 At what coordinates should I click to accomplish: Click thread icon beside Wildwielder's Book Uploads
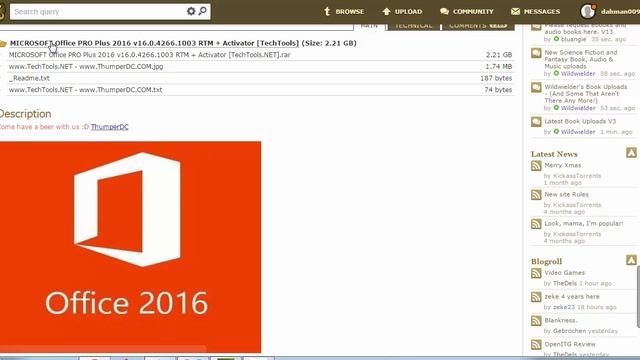point(536,87)
